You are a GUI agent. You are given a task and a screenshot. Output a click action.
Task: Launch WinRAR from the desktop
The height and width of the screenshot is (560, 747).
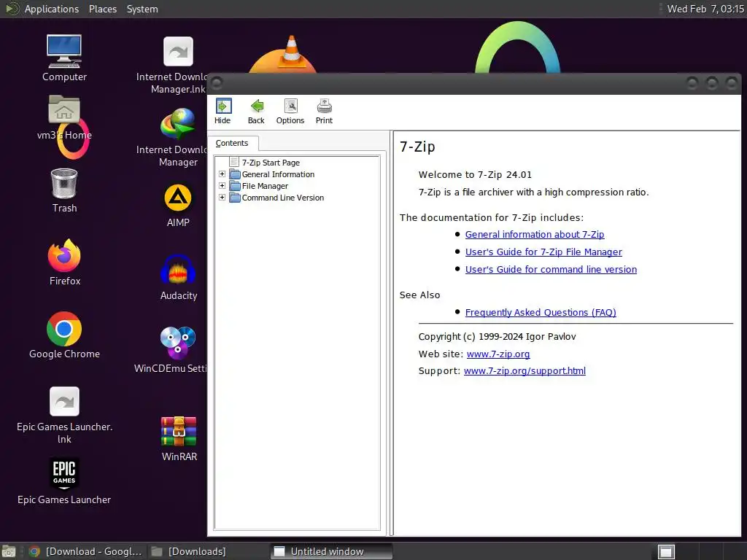click(179, 438)
